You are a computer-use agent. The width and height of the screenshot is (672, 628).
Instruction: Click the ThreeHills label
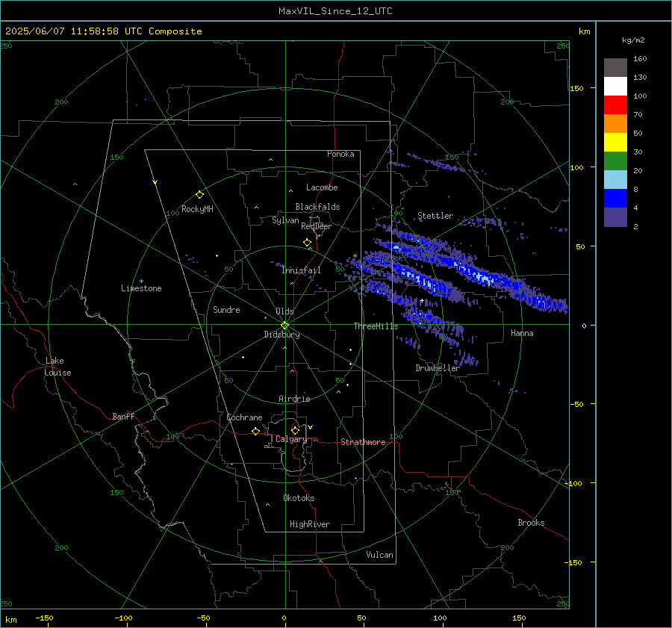(x=376, y=326)
